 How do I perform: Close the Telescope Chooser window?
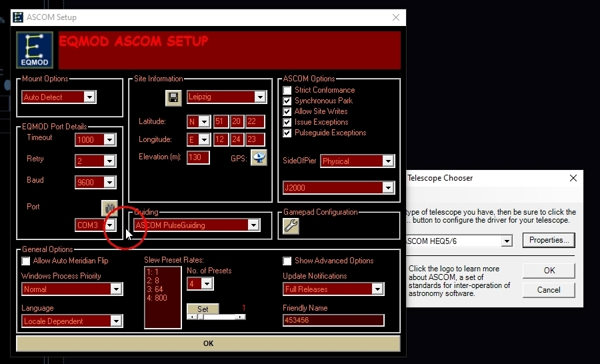[x=573, y=178]
